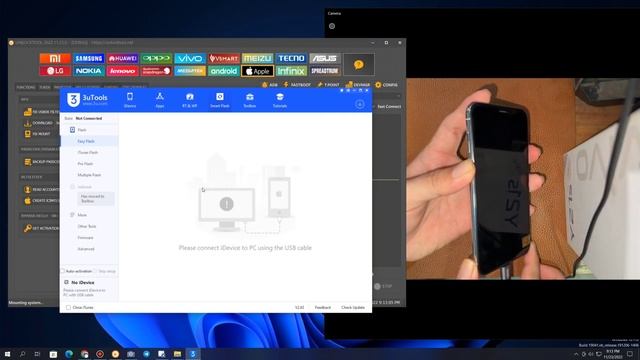This screenshot has height=360, width=640.
Task: Click the Read Account button in UnlockTool
Action: point(41,189)
